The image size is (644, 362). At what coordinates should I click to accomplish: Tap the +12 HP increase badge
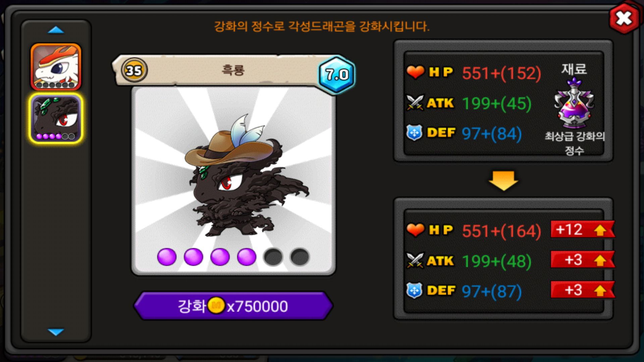click(583, 230)
